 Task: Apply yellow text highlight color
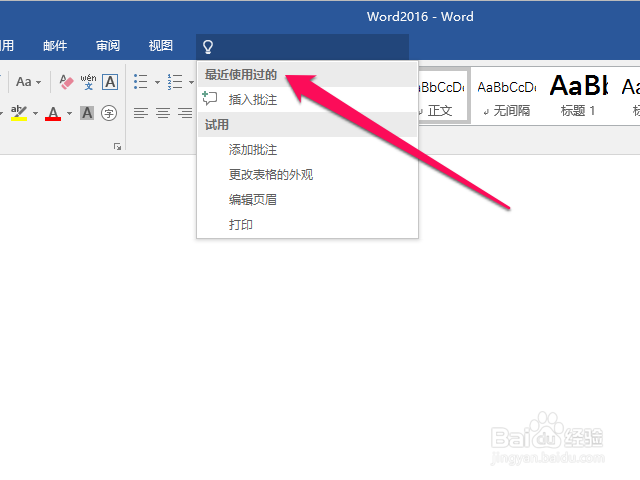point(19,113)
